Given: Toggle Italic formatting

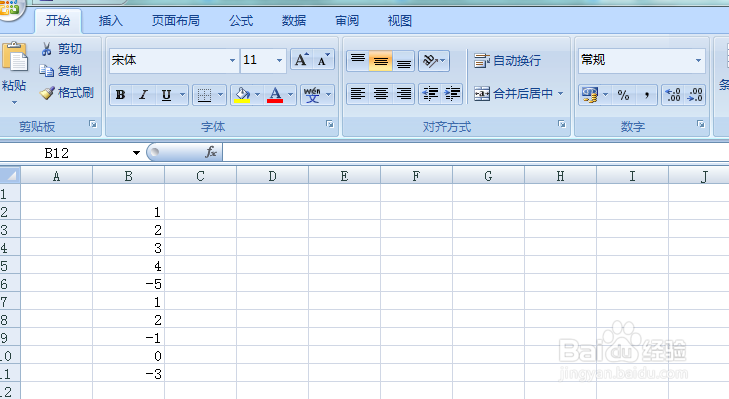Looking at the screenshot, I should pos(143,95).
